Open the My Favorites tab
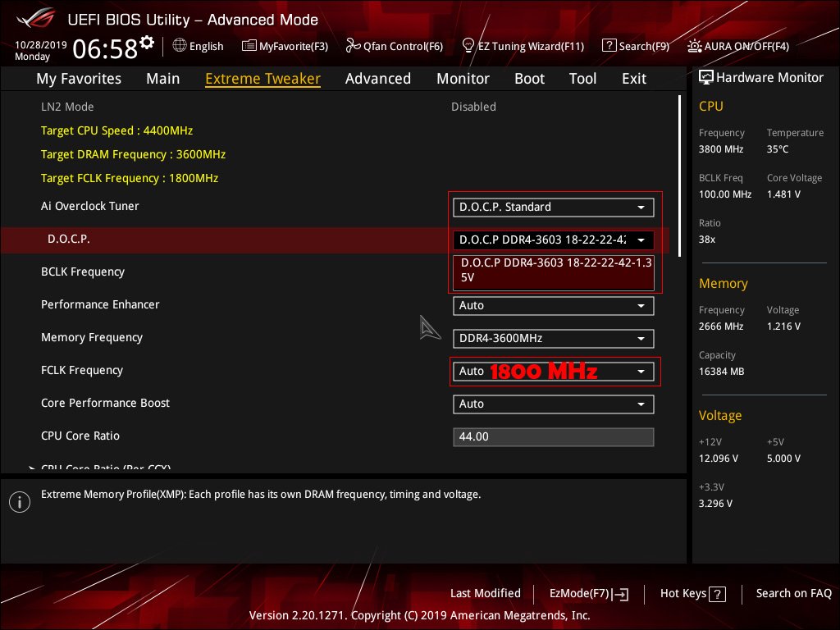The height and width of the screenshot is (630, 840). pyautogui.click(x=79, y=79)
